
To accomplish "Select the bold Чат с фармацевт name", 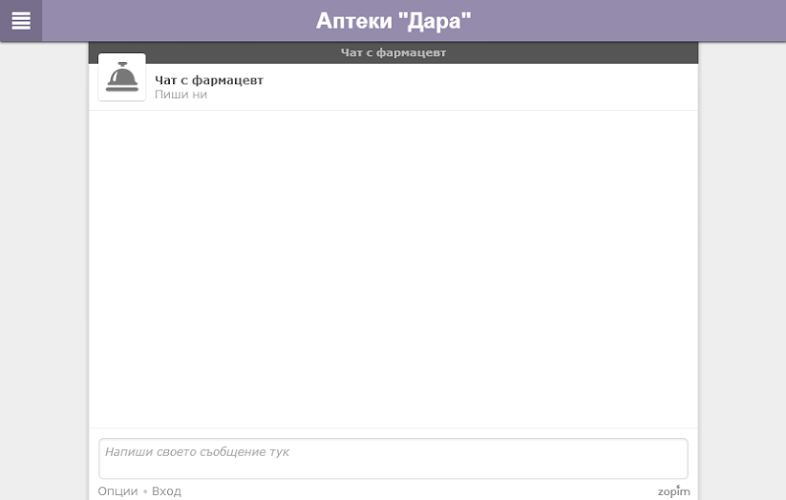I will (x=209, y=80).
